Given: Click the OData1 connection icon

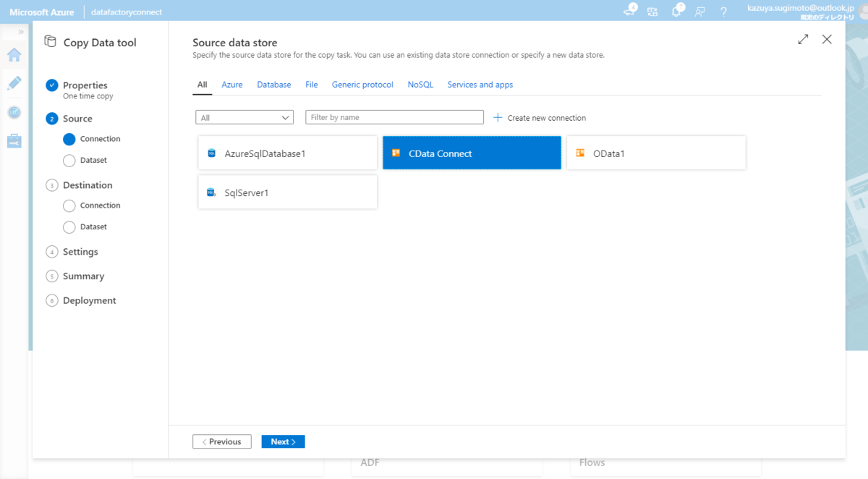Looking at the screenshot, I should pyautogui.click(x=580, y=153).
